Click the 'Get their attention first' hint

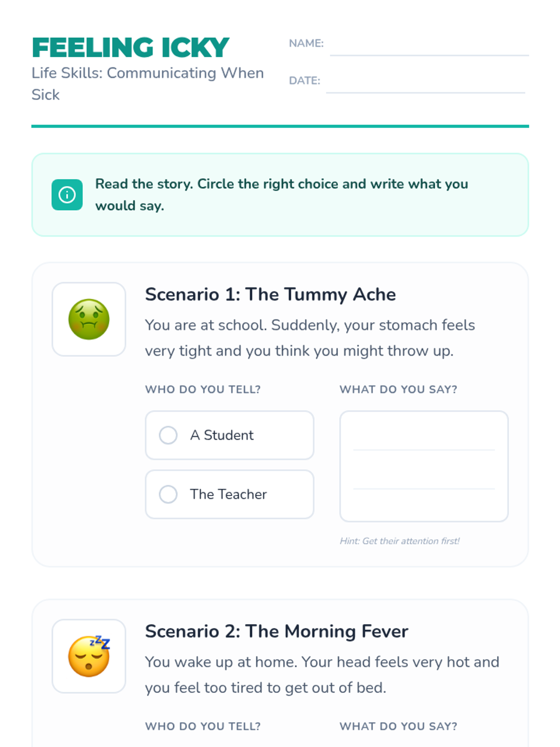coord(399,541)
